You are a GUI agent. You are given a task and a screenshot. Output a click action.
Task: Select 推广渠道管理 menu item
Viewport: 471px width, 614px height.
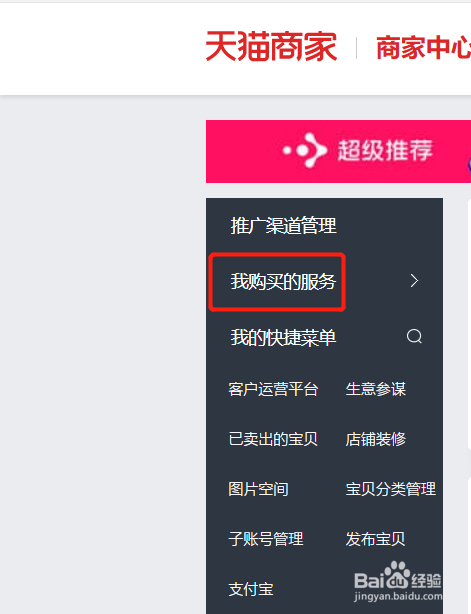click(283, 226)
